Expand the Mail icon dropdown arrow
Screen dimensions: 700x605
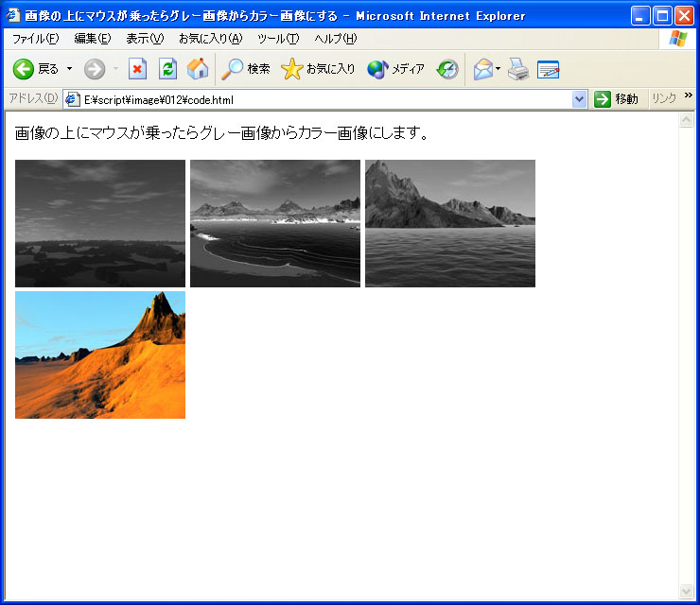499,69
